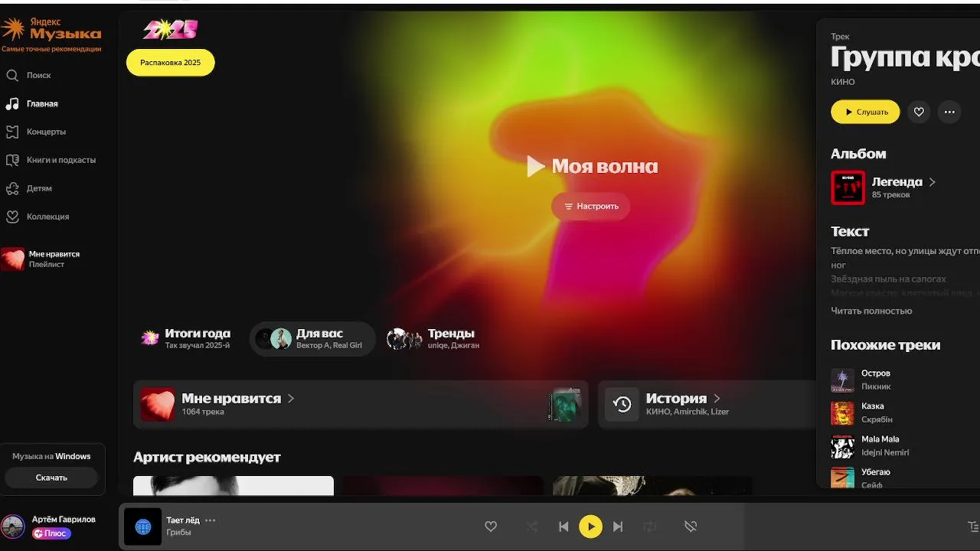
Task: Play Моя волна
Action: [592, 166]
